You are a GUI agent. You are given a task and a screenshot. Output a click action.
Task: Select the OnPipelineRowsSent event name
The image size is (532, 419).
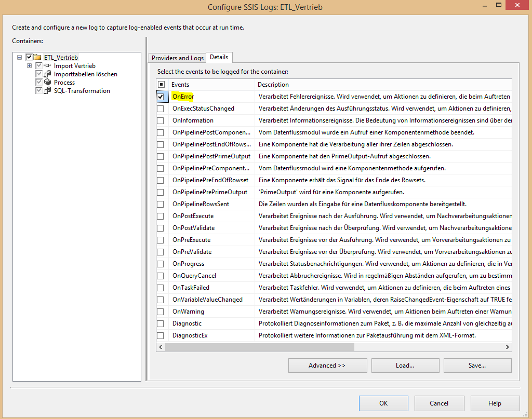[x=201, y=204]
